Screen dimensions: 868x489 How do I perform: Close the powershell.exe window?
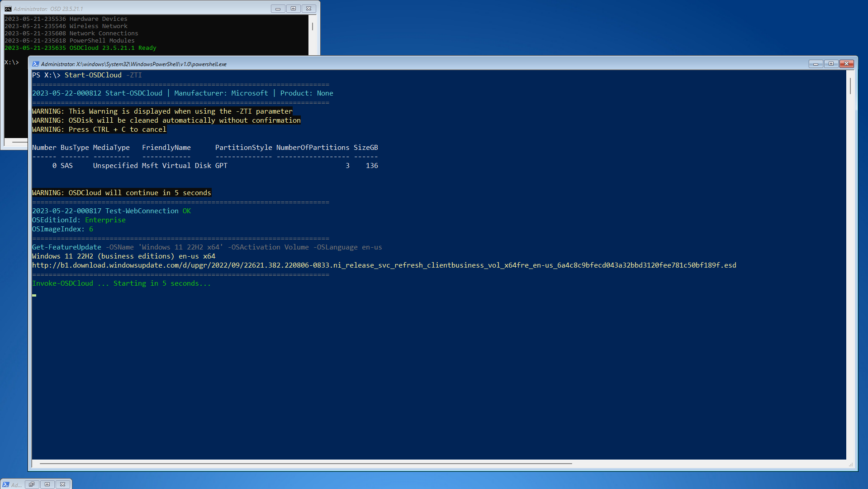(x=846, y=64)
